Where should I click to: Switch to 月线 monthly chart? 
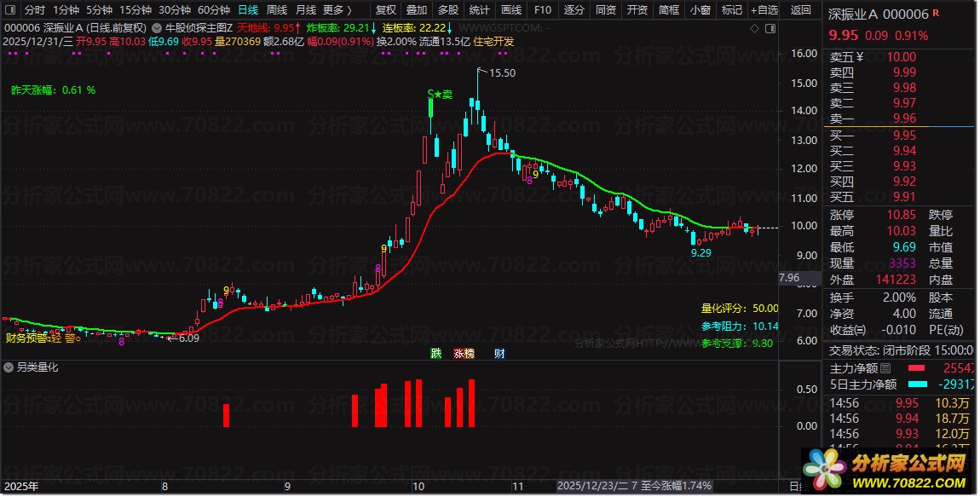click(x=306, y=10)
